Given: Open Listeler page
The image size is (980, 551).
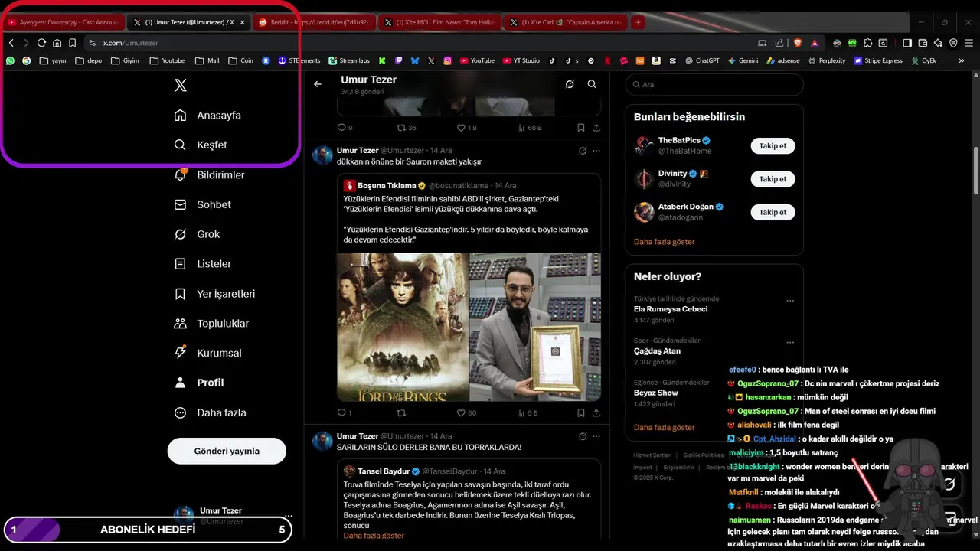Looking at the screenshot, I should pos(203,263).
